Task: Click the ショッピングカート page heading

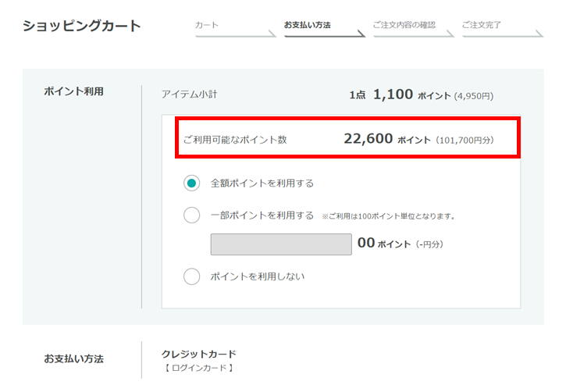Action: click(x=81, y=26)
